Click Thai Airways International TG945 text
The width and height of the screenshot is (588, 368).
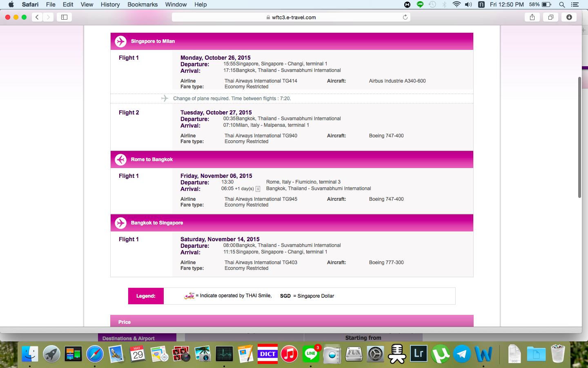pyautogui.click(x=261, y=199)
